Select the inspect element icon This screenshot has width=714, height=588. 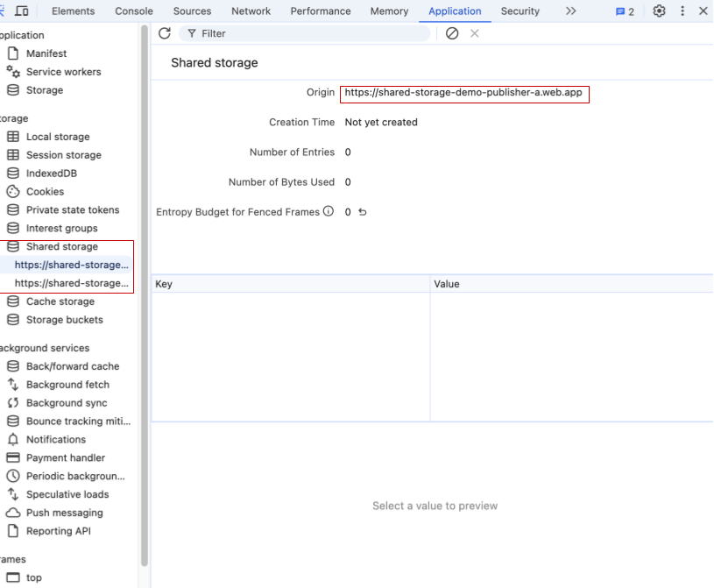click(5, 11)
